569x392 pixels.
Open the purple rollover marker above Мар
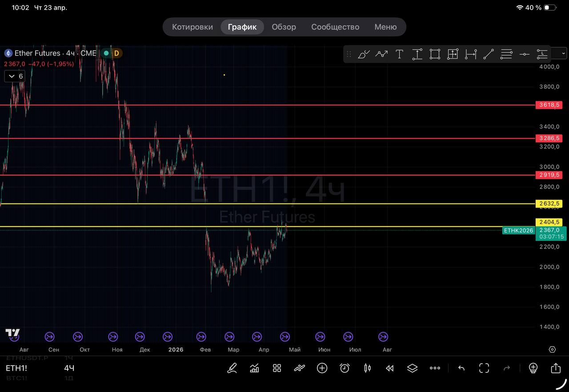click(229, 337)
